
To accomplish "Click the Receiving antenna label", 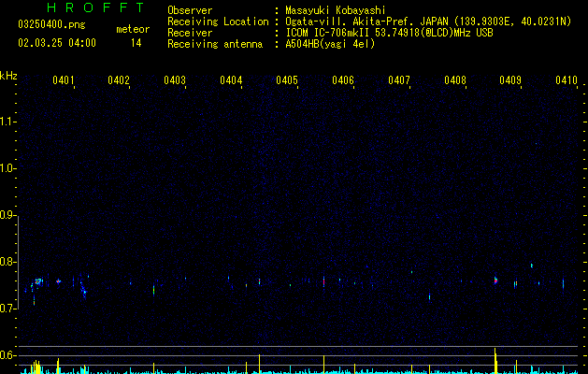I will pos(215,44).
